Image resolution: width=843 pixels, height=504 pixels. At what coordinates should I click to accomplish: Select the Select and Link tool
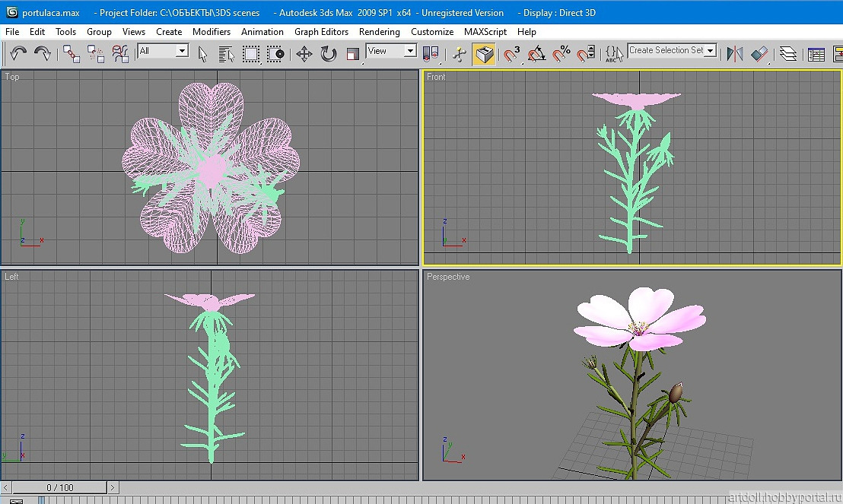click(x=72, y=53)
